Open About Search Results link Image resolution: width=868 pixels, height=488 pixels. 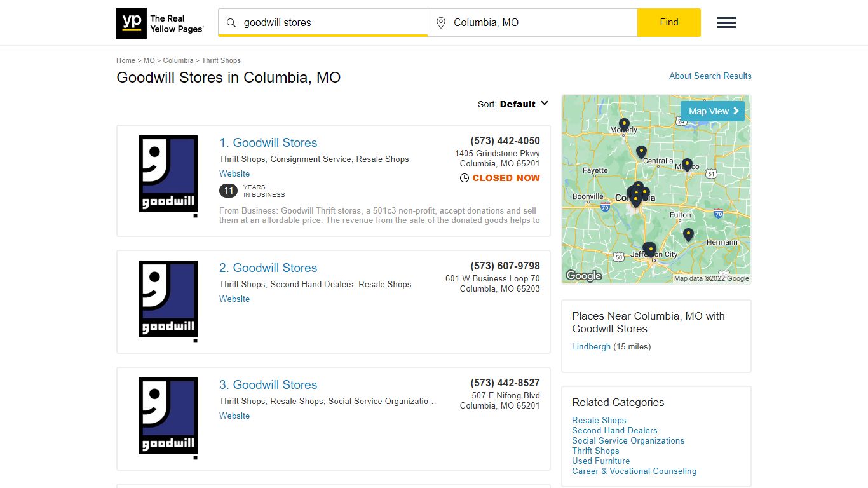710,76
